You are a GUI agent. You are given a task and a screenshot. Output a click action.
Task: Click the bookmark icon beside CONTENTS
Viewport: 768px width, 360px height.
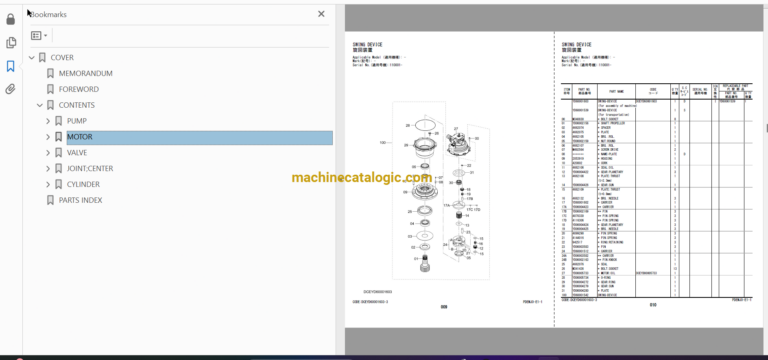coord(50,105)
